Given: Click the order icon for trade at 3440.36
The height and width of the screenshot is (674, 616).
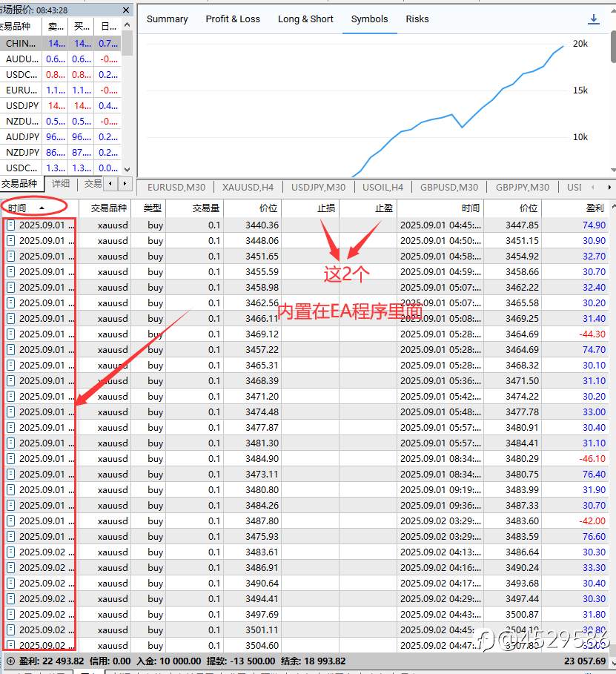Looking at the screenshot, I should 11,225.
